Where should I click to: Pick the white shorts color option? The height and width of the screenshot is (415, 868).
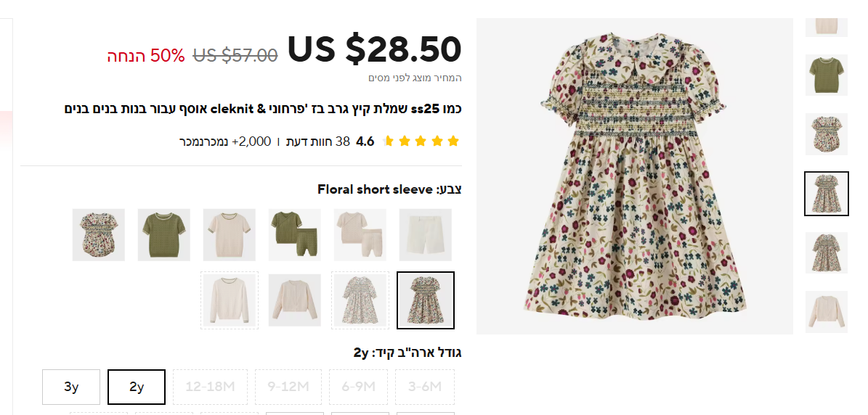pos(426,235)
